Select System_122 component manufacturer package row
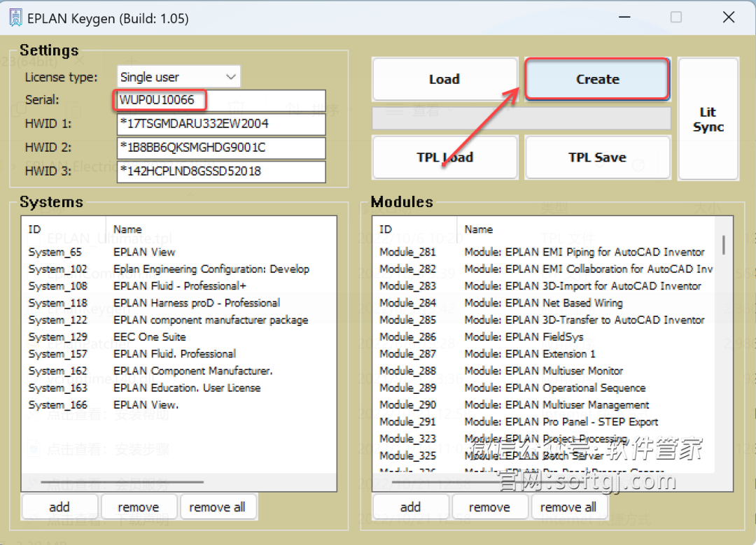 click(x=178, y=320)
